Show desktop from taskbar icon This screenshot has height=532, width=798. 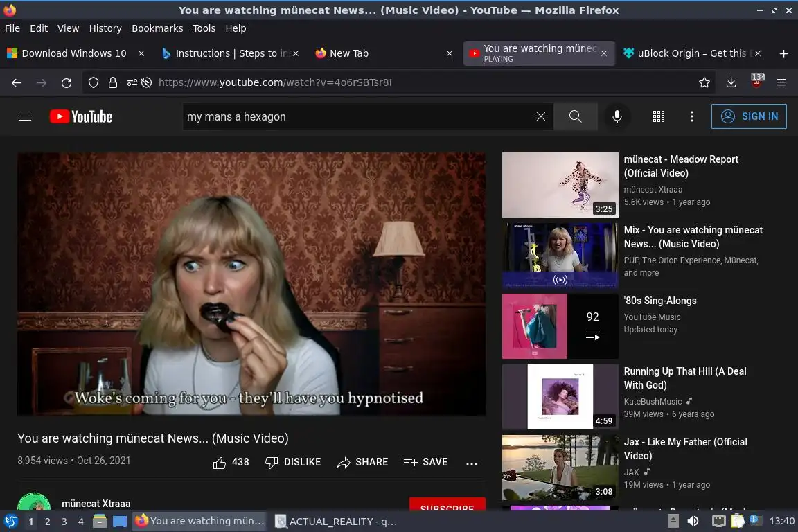120,522
